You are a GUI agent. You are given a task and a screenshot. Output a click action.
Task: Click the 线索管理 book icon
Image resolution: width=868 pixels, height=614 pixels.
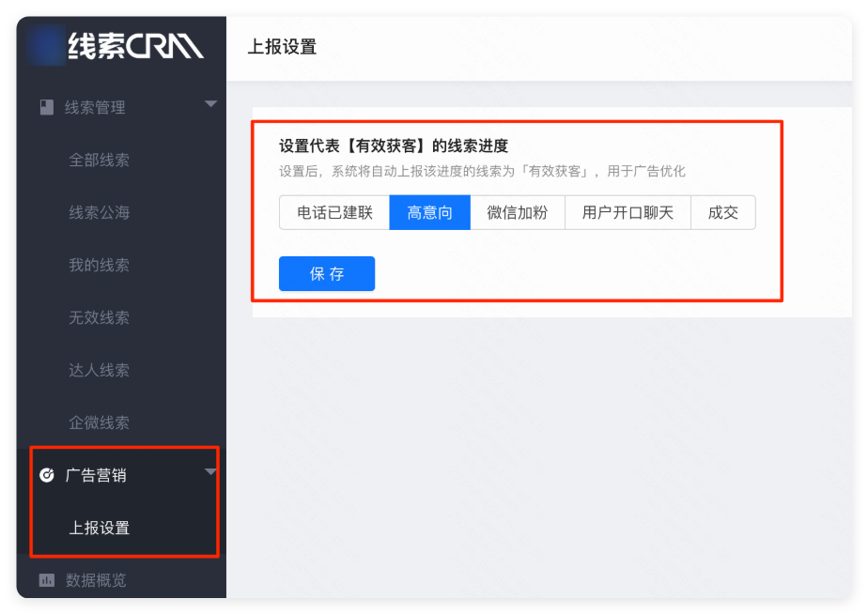(47, 108)
